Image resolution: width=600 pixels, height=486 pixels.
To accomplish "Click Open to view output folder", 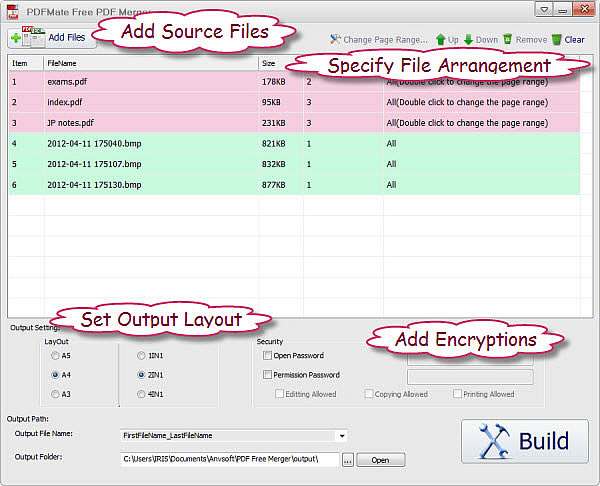I will coord(380,460).
